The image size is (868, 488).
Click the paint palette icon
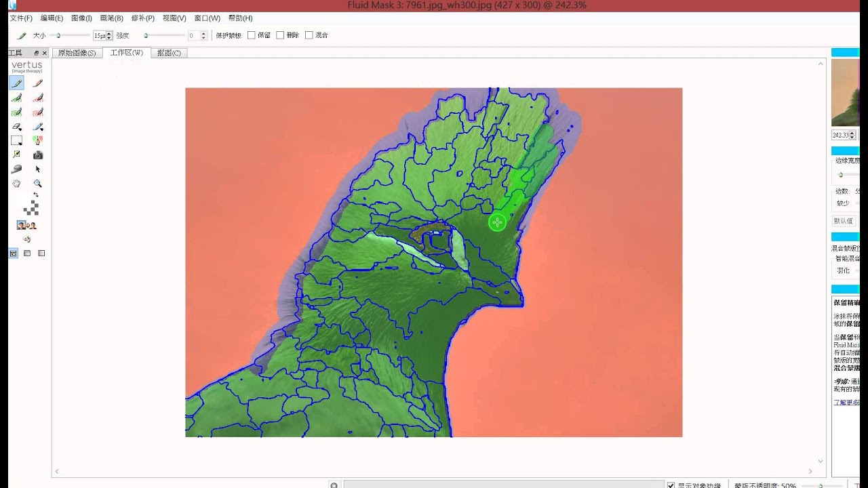(27, 239)
